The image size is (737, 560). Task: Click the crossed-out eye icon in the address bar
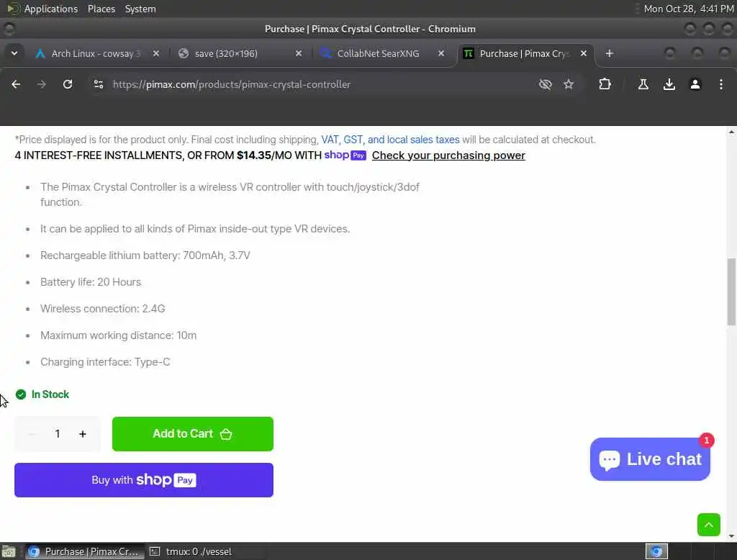tap(546, 85)
